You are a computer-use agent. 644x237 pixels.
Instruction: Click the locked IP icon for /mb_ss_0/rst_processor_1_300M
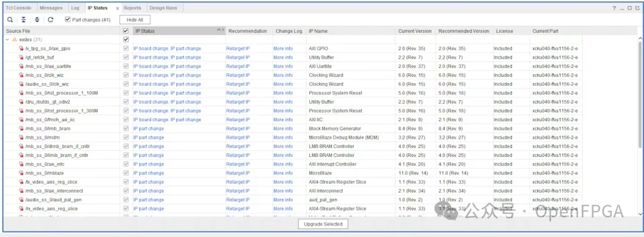21,110
